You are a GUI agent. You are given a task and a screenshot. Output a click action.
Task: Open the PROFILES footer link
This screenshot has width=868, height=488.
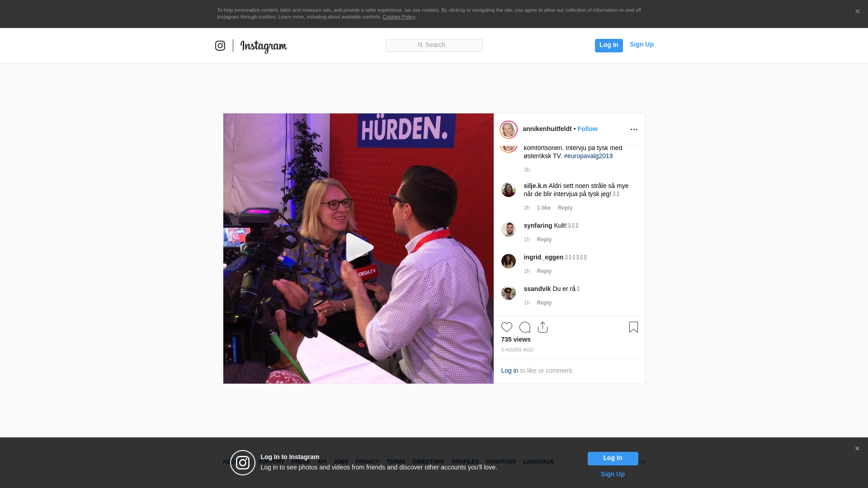tap(465, 462)
